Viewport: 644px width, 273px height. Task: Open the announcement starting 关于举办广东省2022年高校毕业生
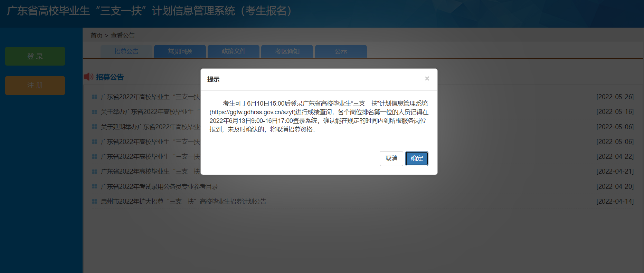click(x=150, y=112)
